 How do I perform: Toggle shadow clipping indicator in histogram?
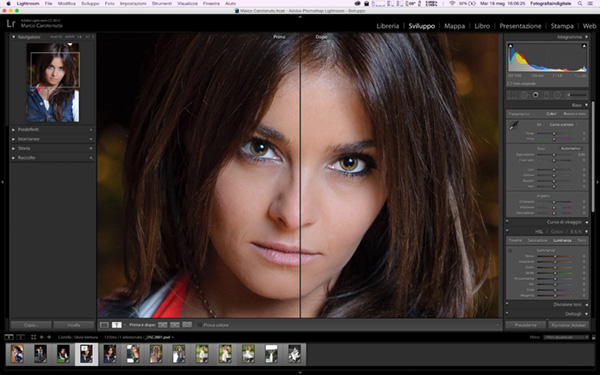(x=510, y=46)
